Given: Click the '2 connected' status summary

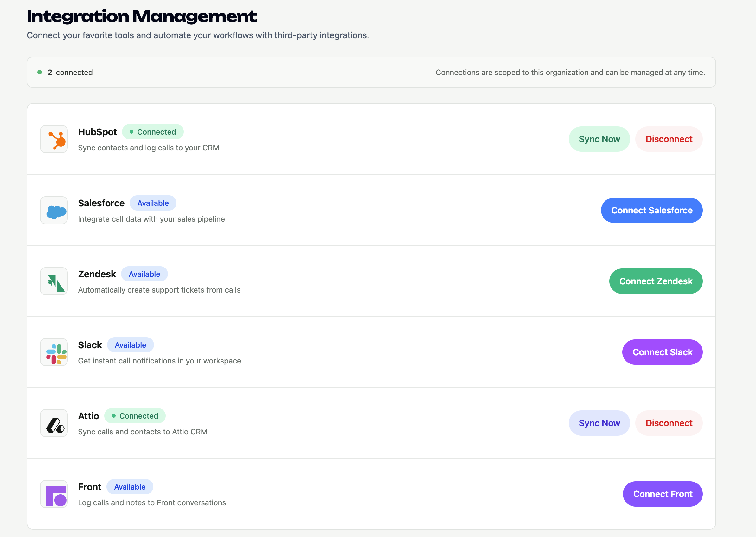Looking at the screenshot, I should [65, 73].
